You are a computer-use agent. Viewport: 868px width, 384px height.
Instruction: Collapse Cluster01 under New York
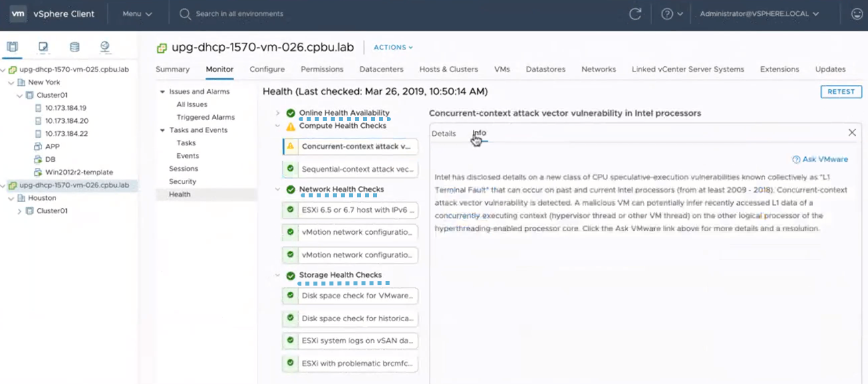pos(19,95)
